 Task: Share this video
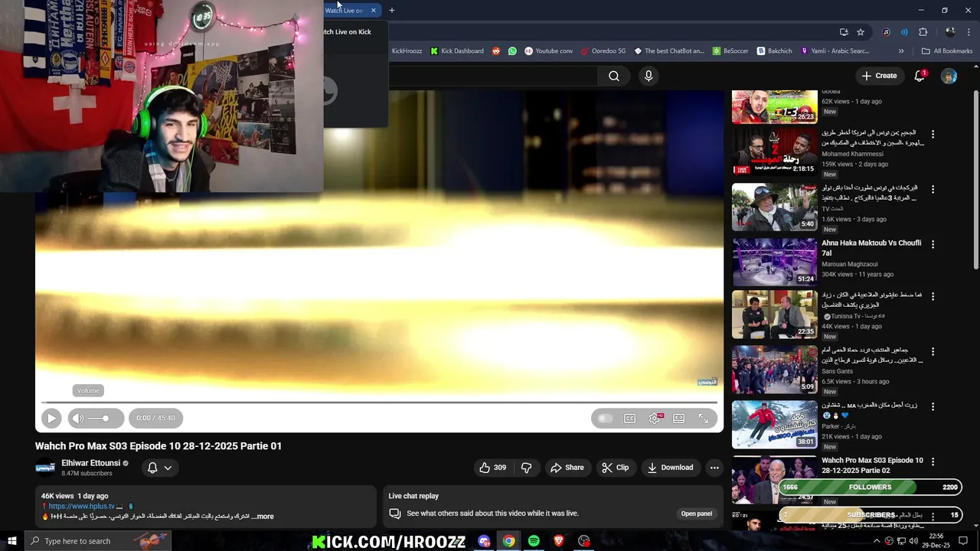point(567,468)
